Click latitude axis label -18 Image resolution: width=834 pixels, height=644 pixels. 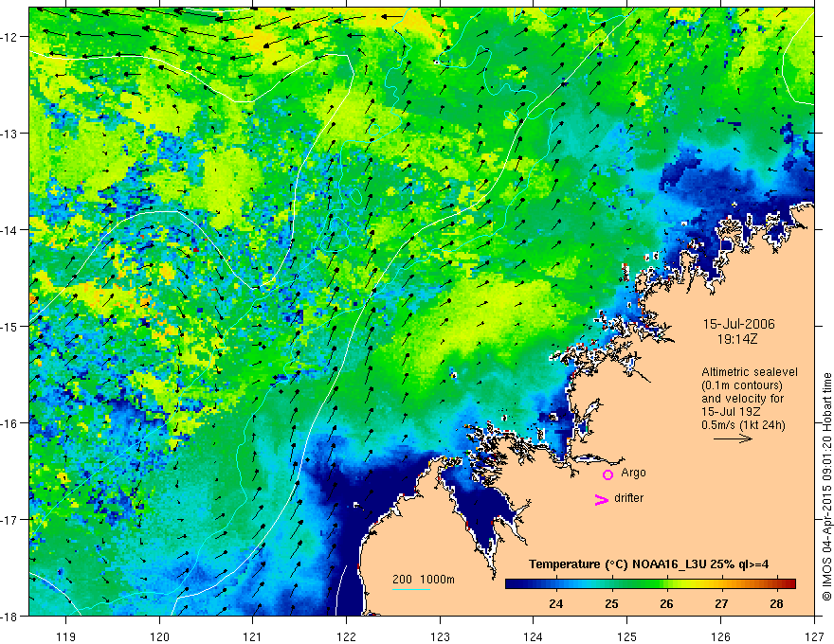coord(10,617)
